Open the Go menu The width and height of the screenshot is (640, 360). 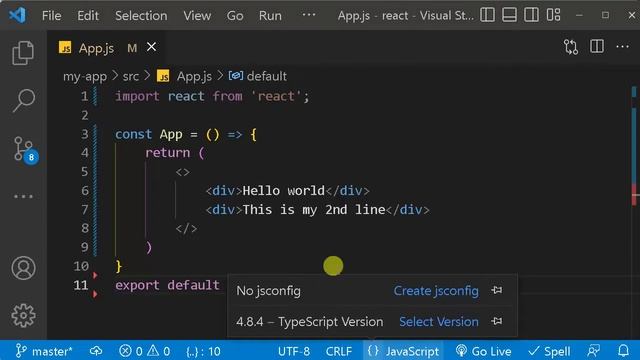point(235,16)
